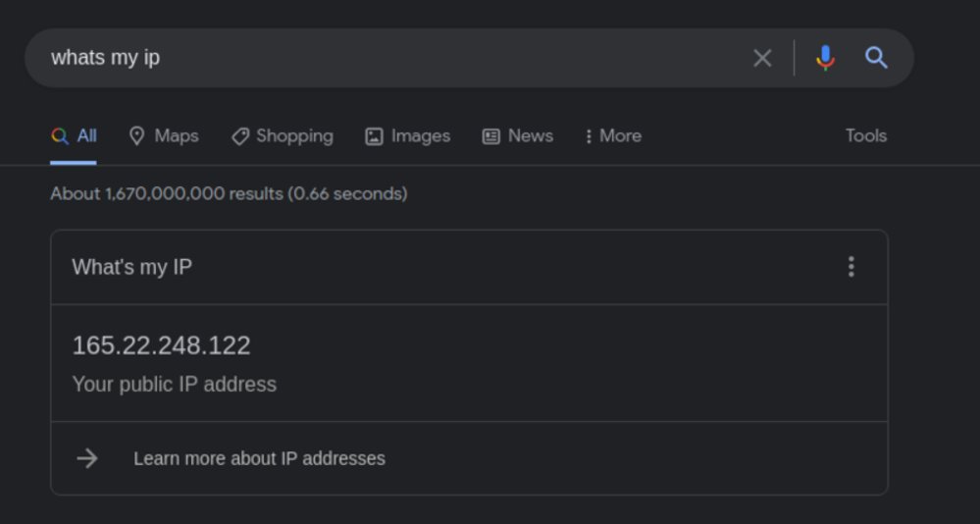Open the Shopping results tab
Screen dimensions: 980x524
click(x=282, y=135)
